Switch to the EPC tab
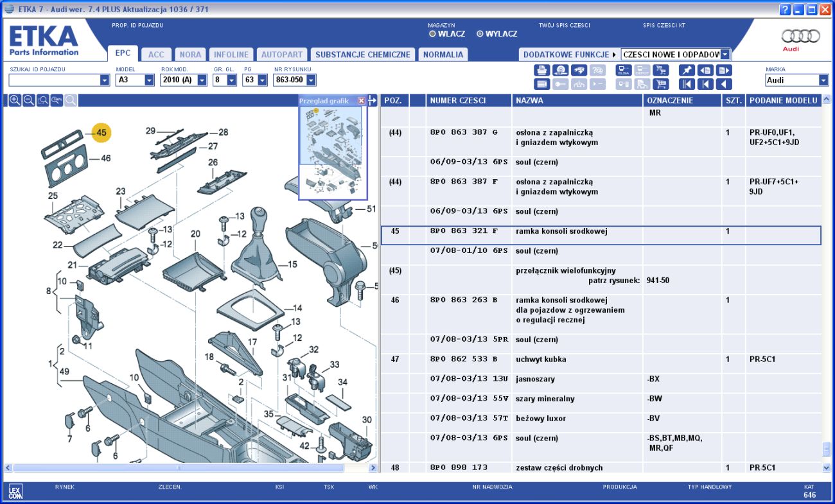 coord(122,54)
